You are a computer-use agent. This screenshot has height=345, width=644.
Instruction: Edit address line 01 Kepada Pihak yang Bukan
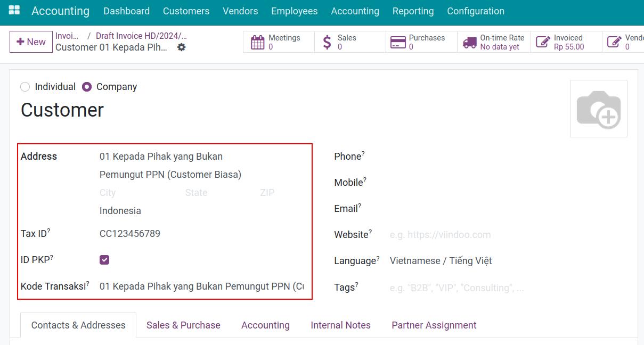click(201, 157)
